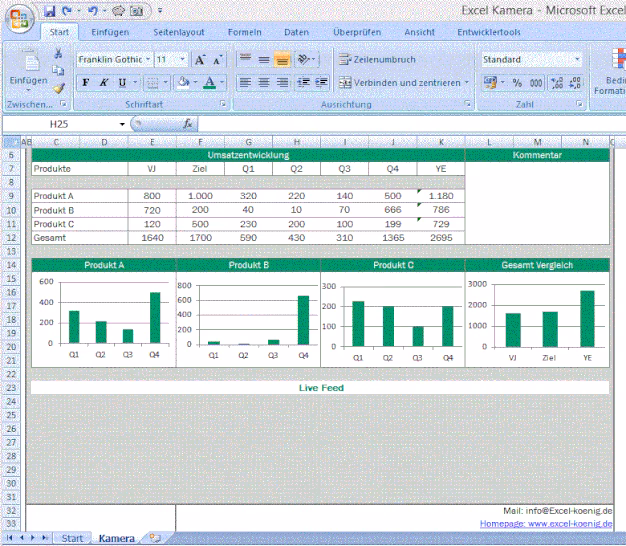Screen dimensions: 626x546
Task: Decrease font size with the small A icon
Action: tap(218, 60)
